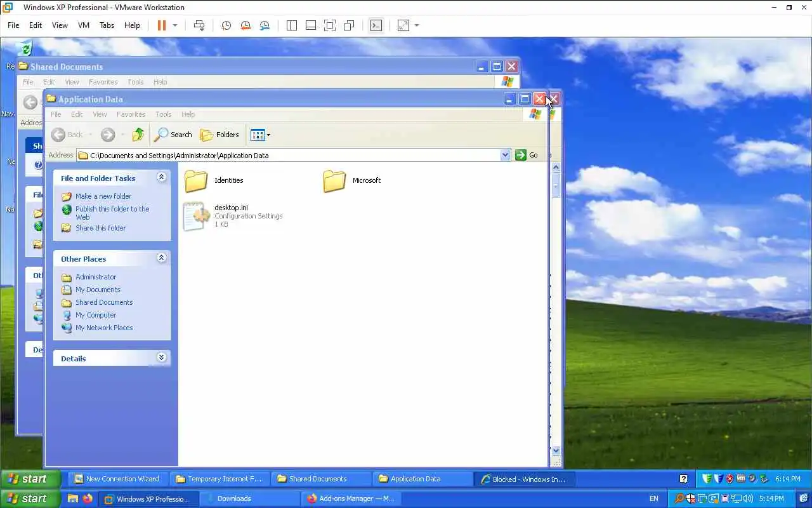Screen dimensions: 812x508
Task: Open the address bar dropdown arrow
Action: [x=506, y=155]
